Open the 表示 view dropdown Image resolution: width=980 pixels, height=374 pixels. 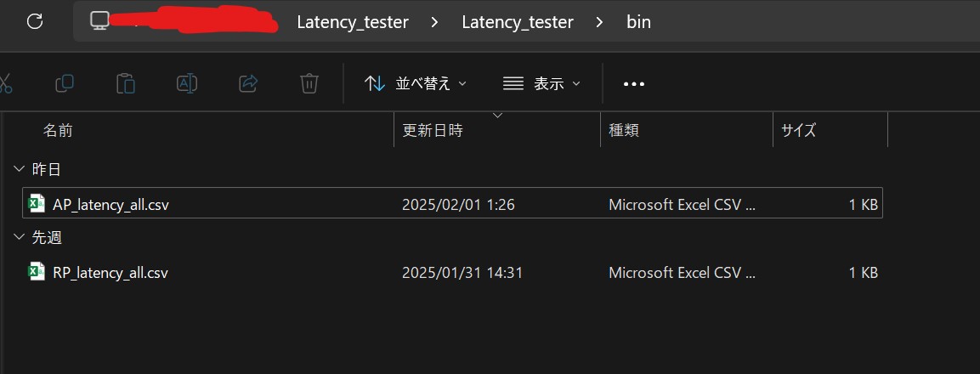542,83
